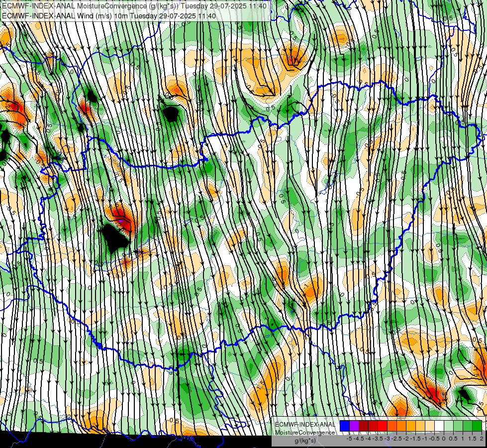
Task: Select the amber swatch between -2 and -1.5
Action: (410, 426)
